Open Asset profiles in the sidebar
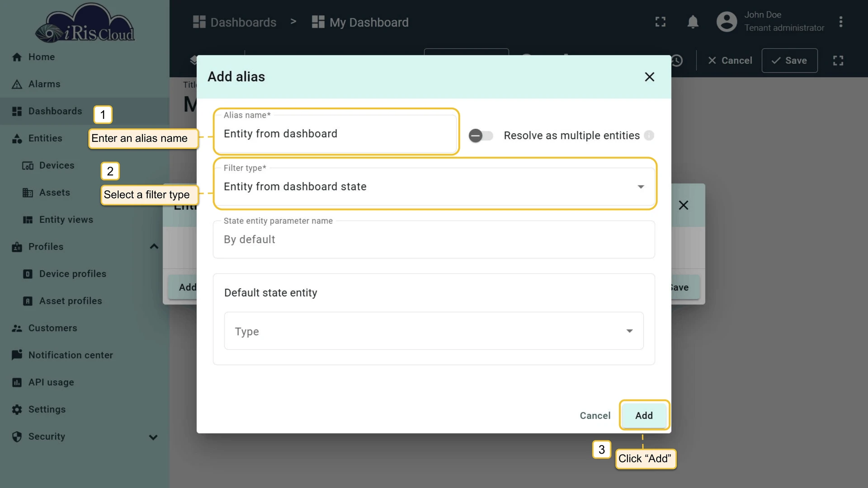This screenshot has height=488, width=868. pos(85,301)
